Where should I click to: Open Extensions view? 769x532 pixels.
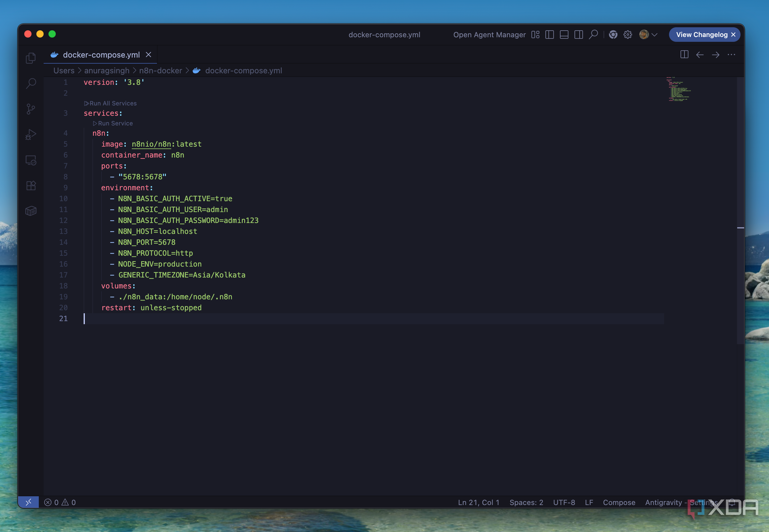point(31,186)
